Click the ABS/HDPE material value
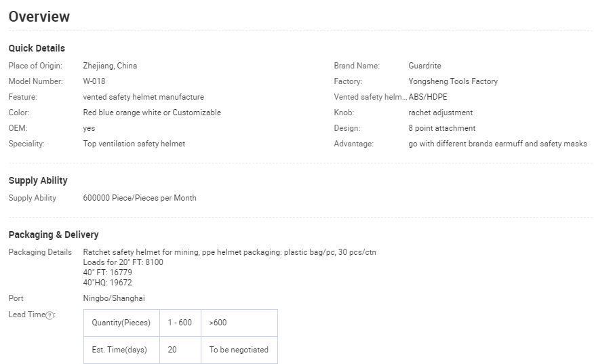 tap(428, 97)
